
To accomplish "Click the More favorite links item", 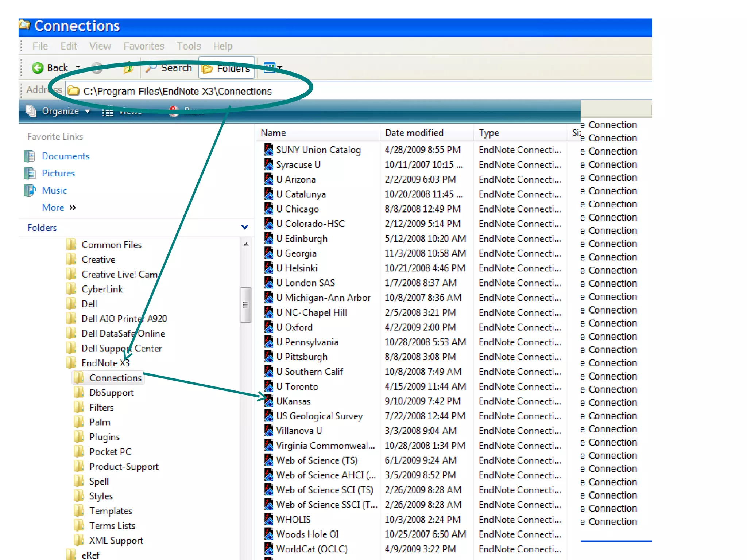I will 53,207.
